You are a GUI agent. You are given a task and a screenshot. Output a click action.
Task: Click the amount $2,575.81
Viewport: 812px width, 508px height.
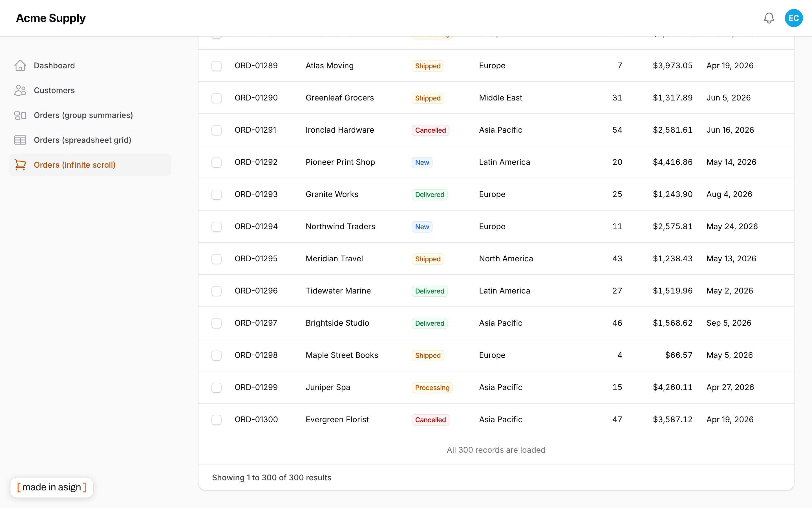tap(672, 226)
